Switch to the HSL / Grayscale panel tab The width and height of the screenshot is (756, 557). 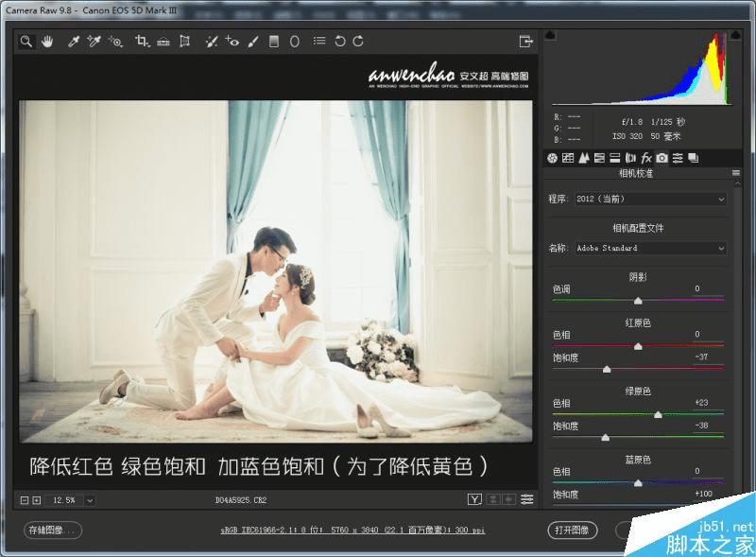coord(599,158)
